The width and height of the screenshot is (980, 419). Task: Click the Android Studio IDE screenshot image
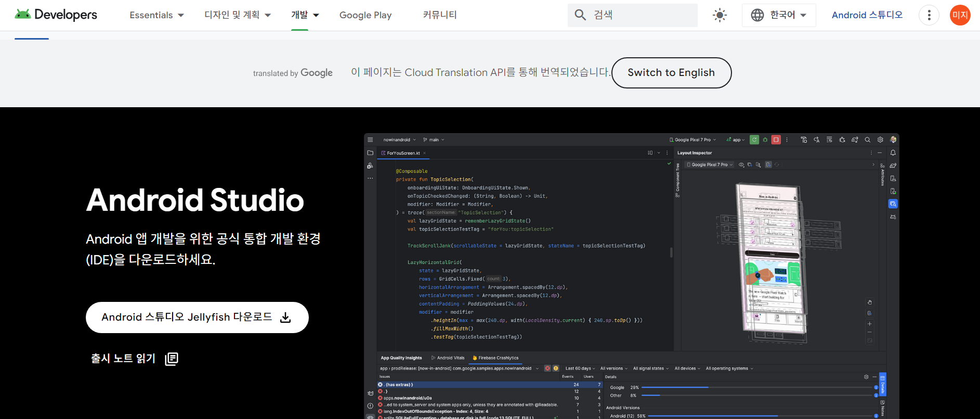[x=631, y=276]
